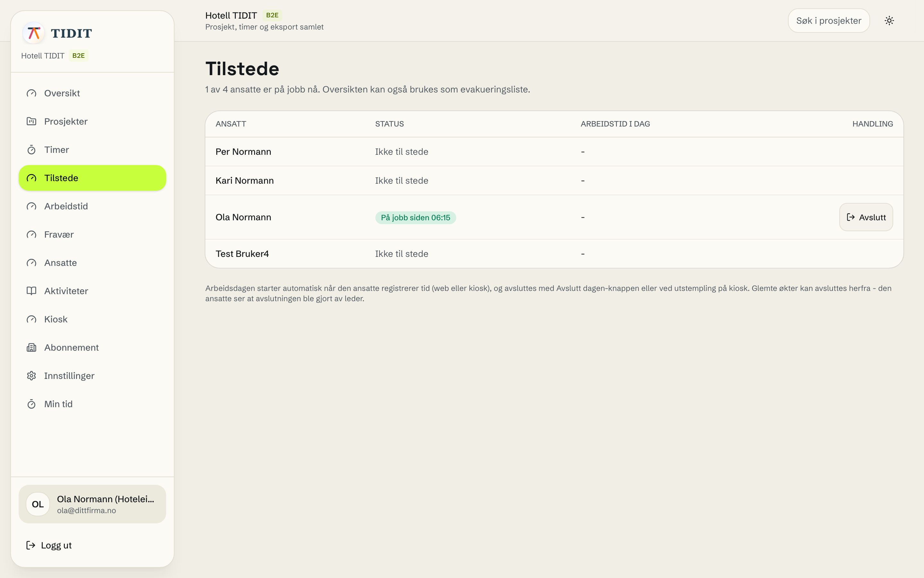The image size is (924, 578).
Task: Click Hotell TIDIT label in the sidebar
Action: click(x=43, y=56)
